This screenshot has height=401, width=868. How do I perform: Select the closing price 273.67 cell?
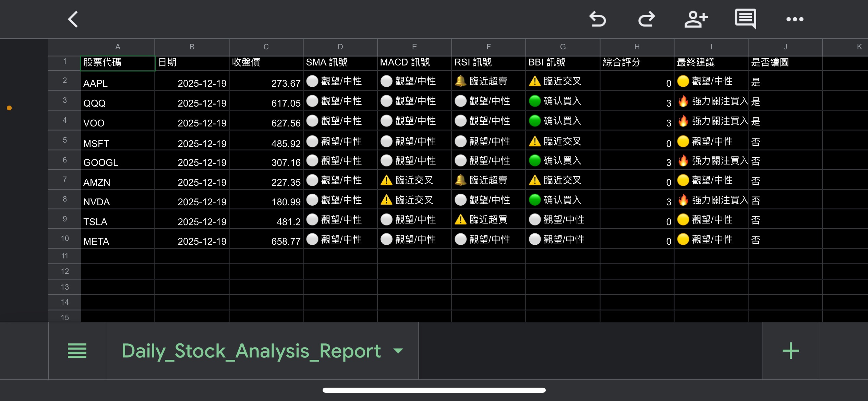[x=266, y=81]
